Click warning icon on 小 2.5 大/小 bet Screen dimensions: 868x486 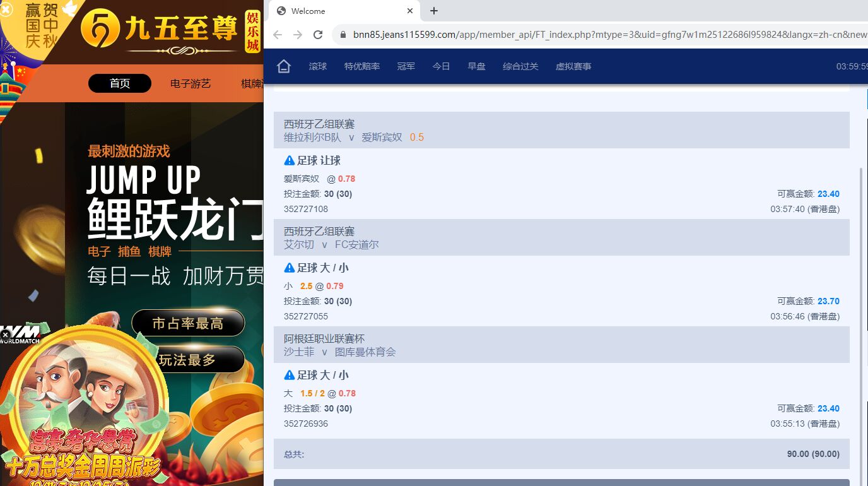[290, 268]
